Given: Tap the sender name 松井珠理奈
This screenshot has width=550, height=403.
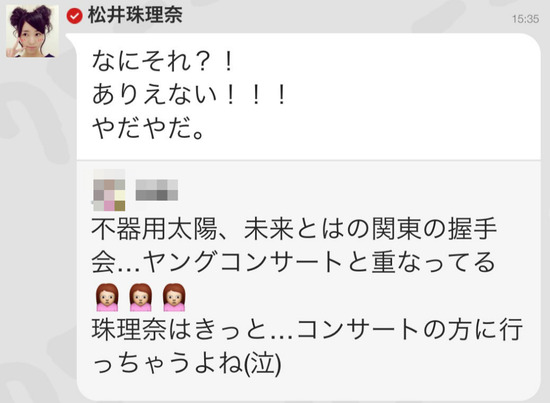Looking at the screenshot, I should click(135, 15).
